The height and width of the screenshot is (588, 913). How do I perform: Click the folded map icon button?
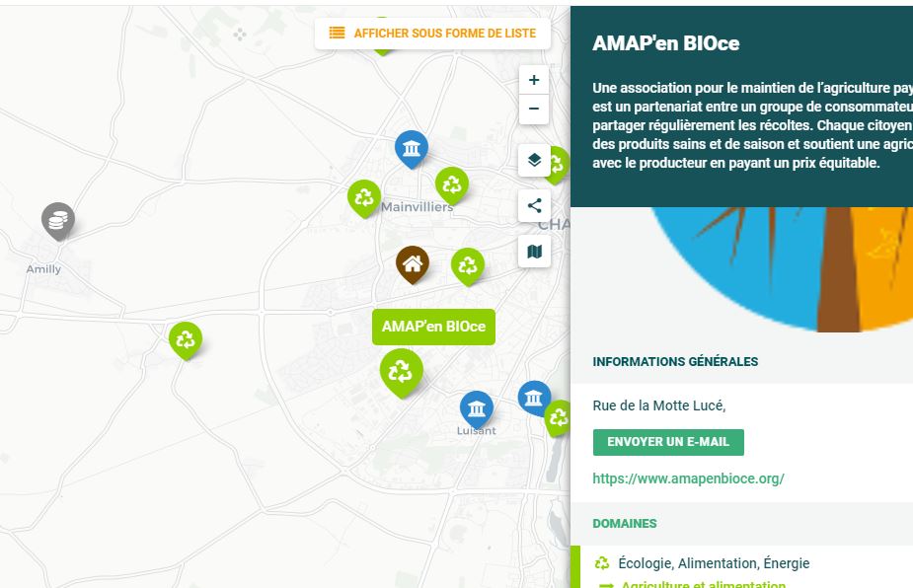coord(534,252)
